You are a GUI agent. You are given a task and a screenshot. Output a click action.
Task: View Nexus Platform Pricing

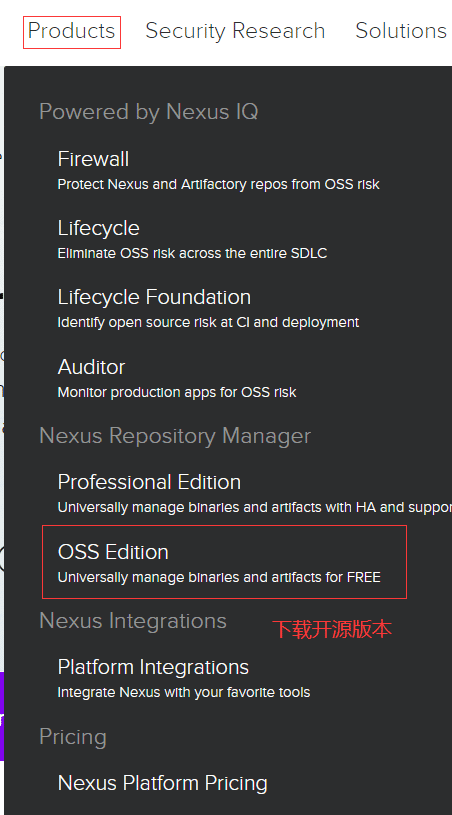[162, 783]
